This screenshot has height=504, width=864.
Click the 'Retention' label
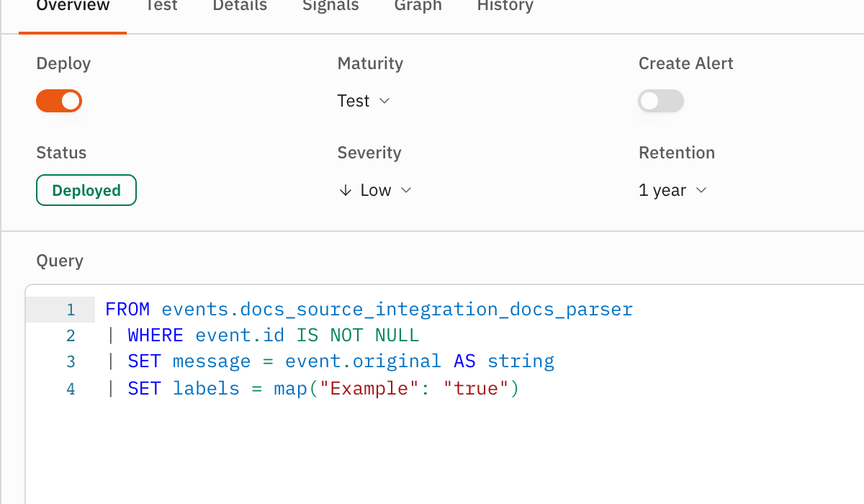click(x=677, y=153)
